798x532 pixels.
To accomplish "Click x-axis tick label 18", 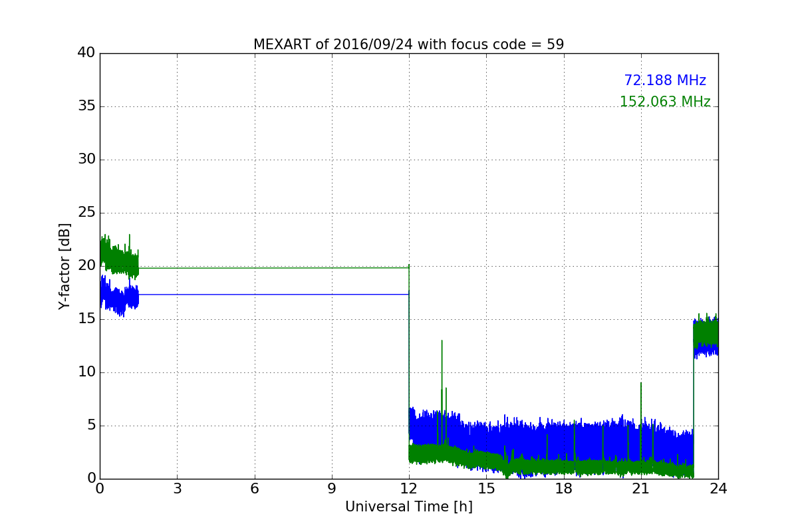I will coord(563,488).
